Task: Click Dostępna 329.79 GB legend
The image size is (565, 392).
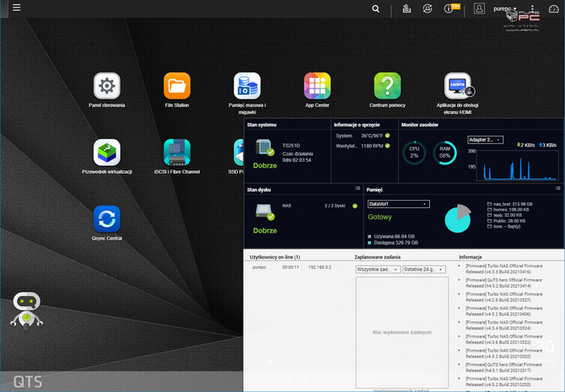Action: coord(393,243)
